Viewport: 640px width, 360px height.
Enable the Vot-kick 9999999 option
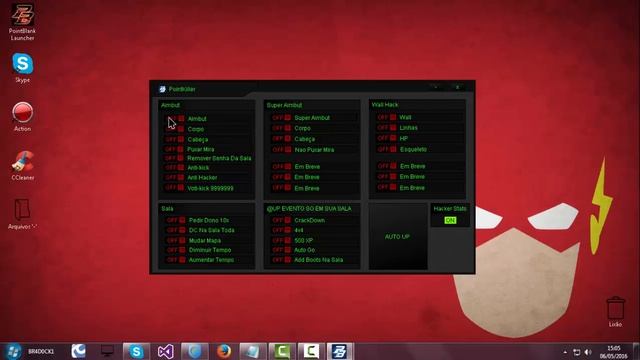pos(175,188)
